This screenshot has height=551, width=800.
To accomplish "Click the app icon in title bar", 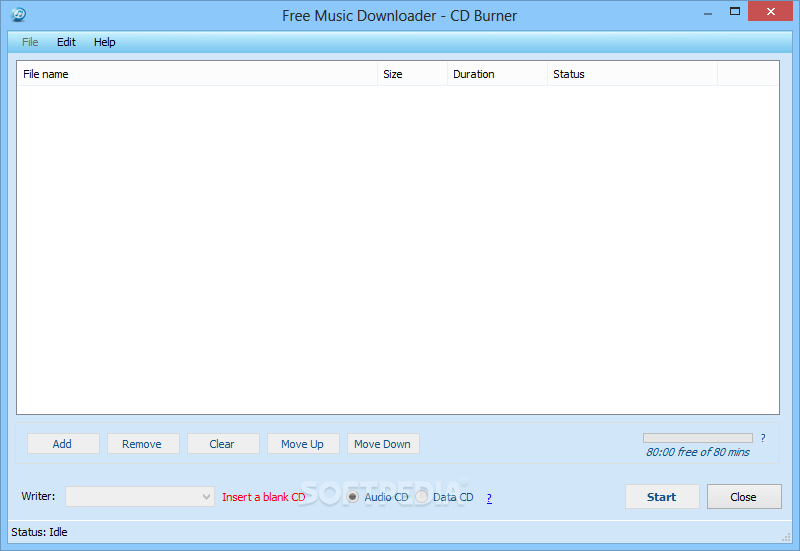I will (18, 14).
